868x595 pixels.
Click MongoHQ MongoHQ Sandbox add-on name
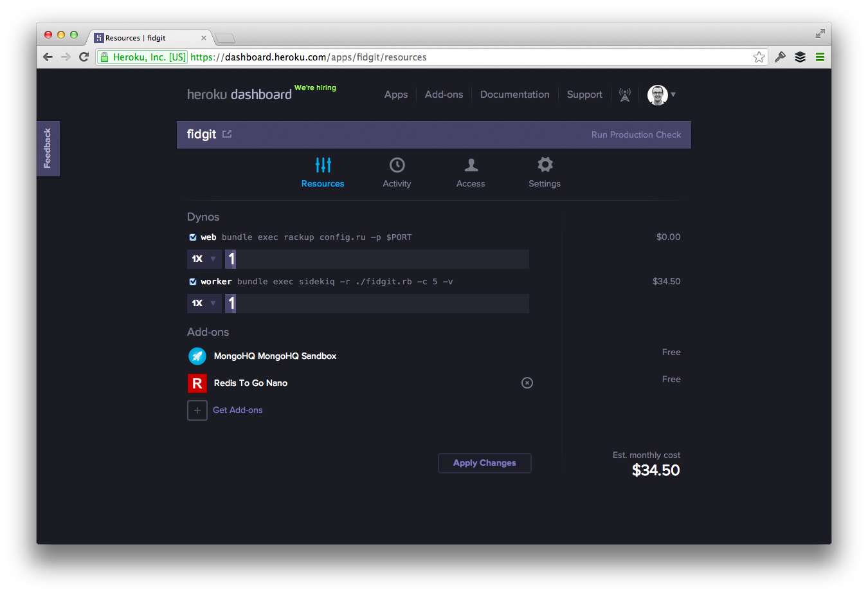tap(275, 356)
